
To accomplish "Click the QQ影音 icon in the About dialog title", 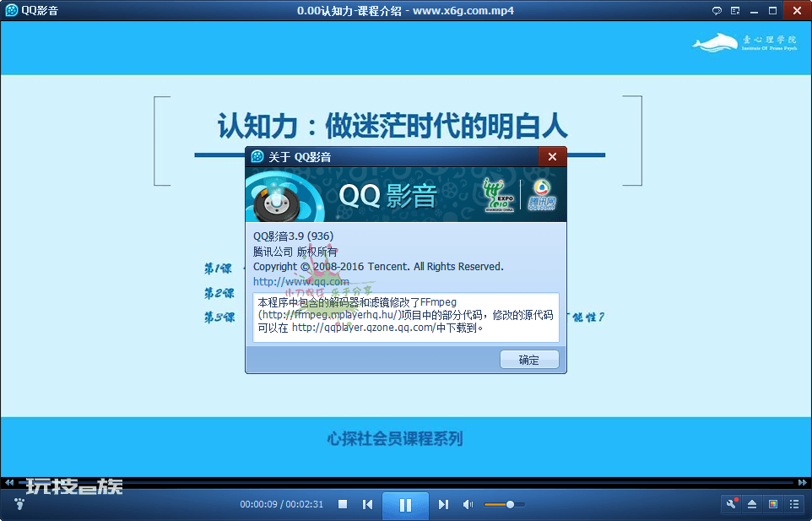I will click(257, 156).
